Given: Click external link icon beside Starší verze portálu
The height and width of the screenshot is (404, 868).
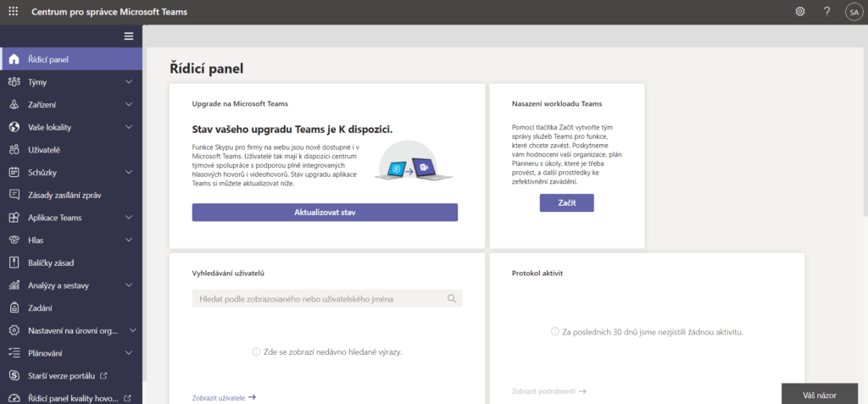Looking at the screenshot, I should pyautogui.click(x=103, y=376).
